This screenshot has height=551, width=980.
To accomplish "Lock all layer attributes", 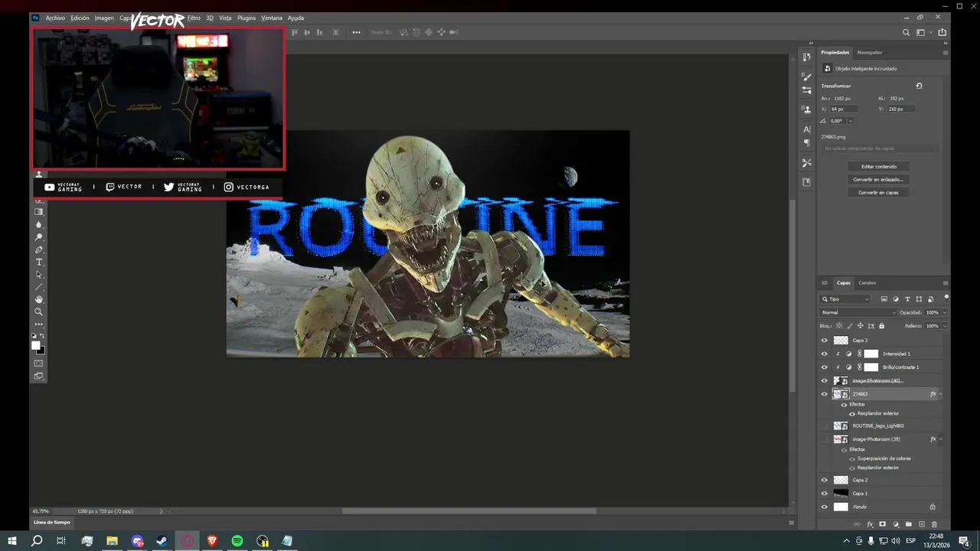I will 881,326.
